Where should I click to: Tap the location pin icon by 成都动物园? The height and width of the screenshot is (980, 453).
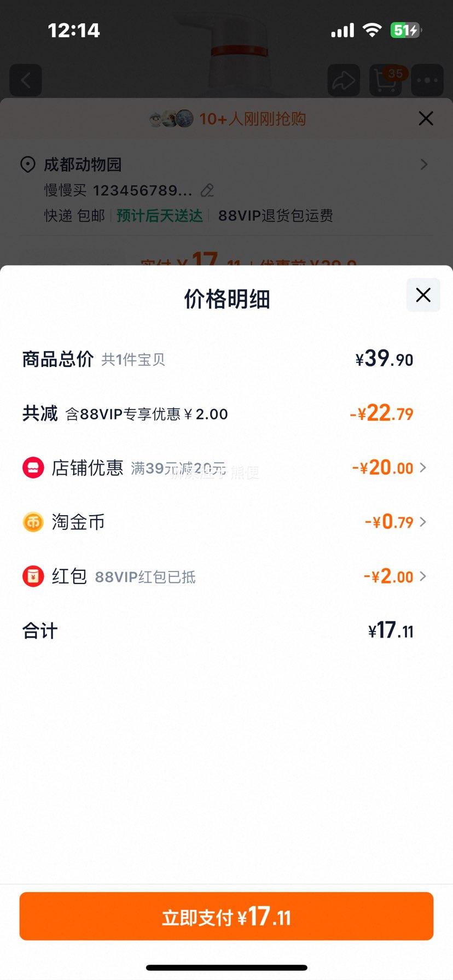pos(27,165)
